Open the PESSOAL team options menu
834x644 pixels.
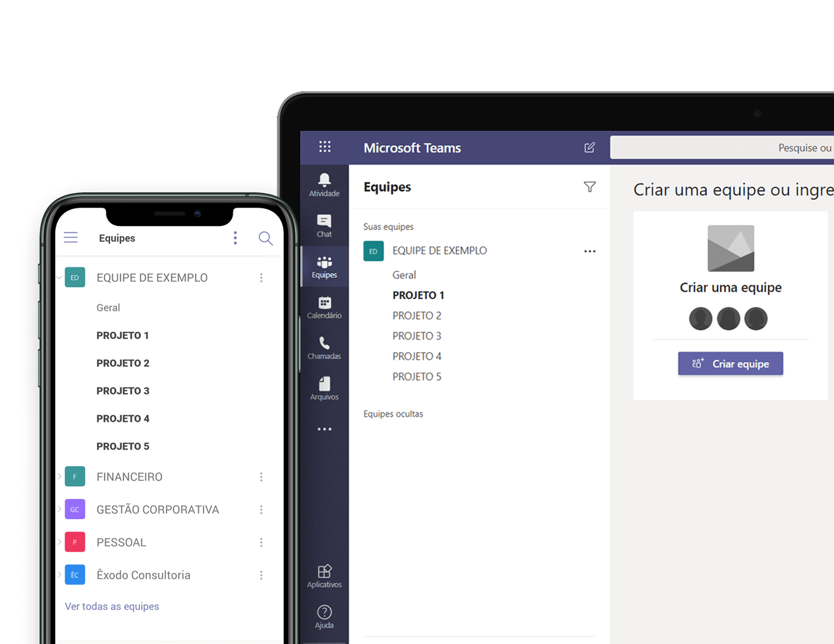262,542
